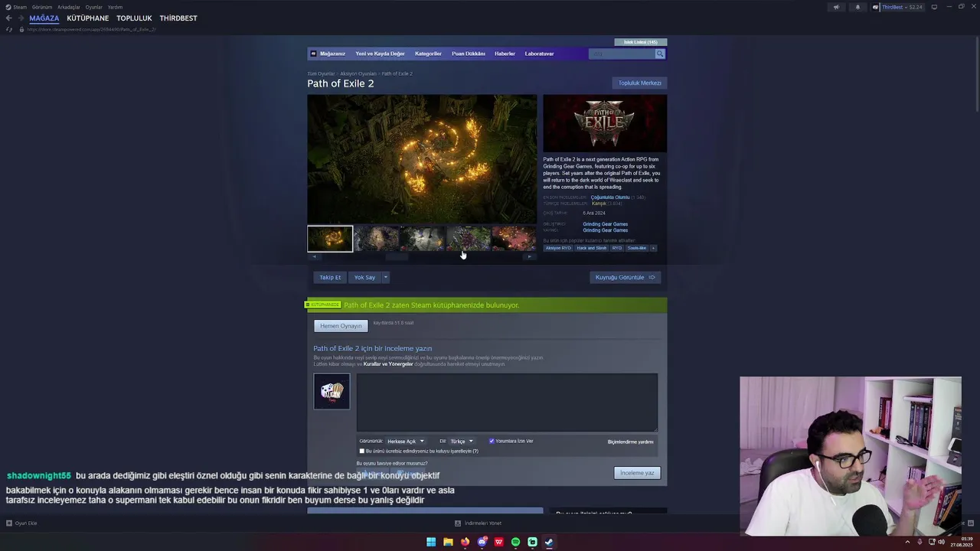Click the İstek Listesi (145) button
Viewport: 980px width, 551px height.
pyautogui.click(x=640, y=42)
